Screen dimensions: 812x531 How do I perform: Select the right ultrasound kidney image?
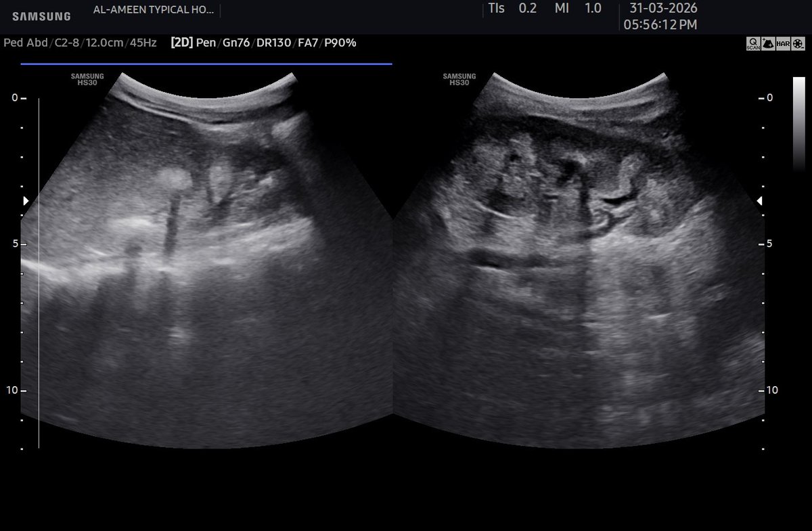pyautogui.click(x=579, y=260)
